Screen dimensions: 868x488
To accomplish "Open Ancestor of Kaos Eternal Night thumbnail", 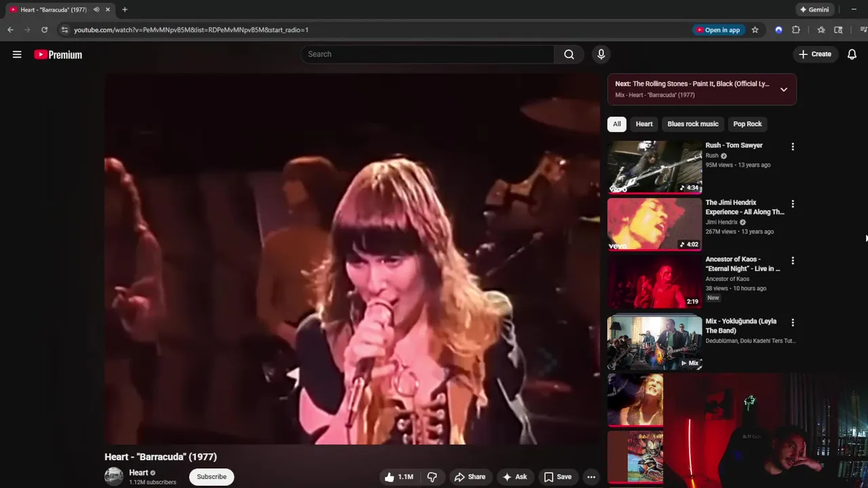I will pos(654,281).
